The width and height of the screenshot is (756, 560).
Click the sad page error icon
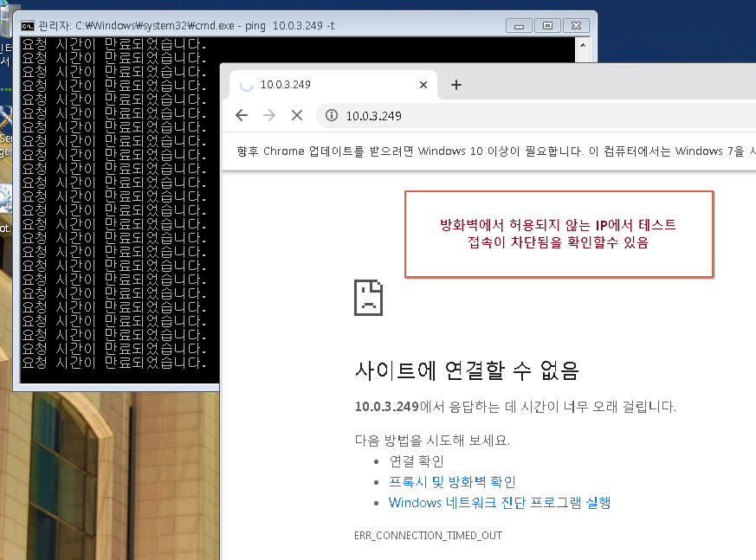[x=368, y=298]
